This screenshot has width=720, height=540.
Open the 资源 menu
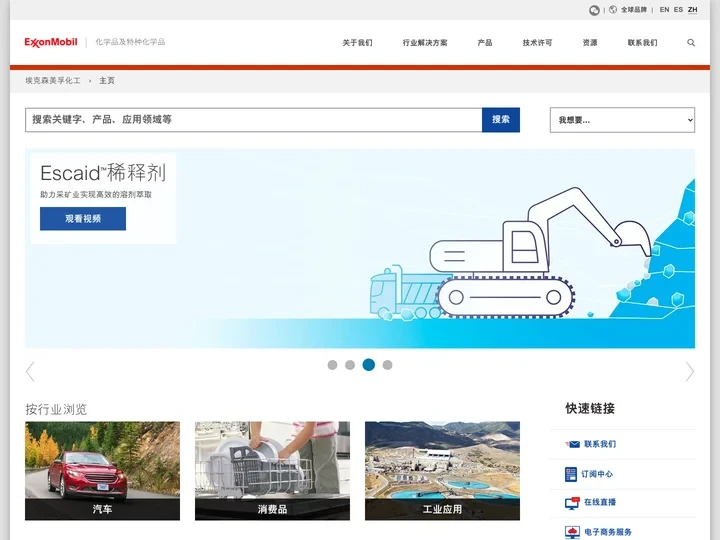pyautogui.click(x=590, y=43)
